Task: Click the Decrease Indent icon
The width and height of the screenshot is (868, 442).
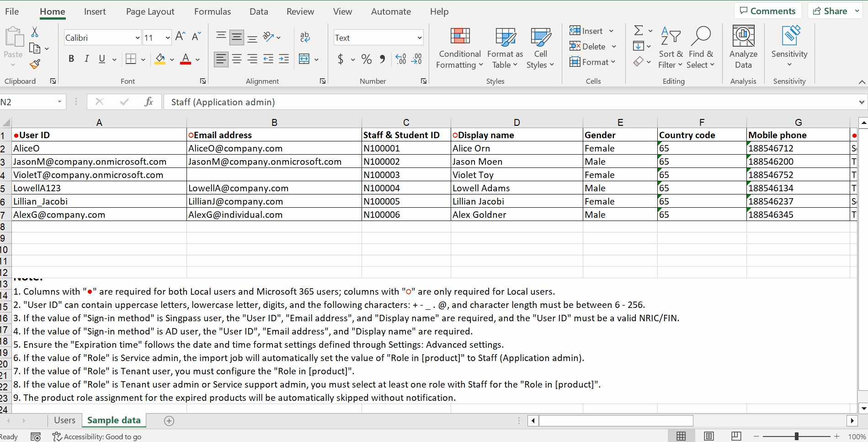Action: click(x=268, y=59)
